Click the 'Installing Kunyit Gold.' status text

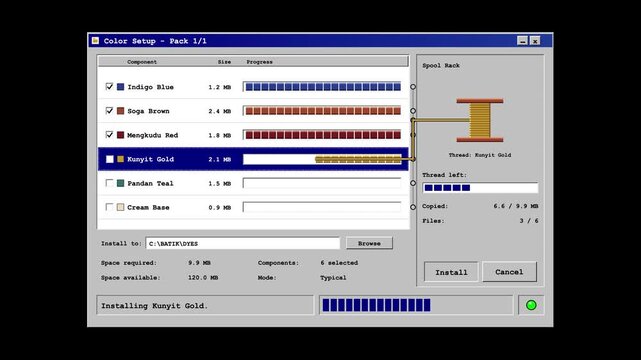click(155, 306)
